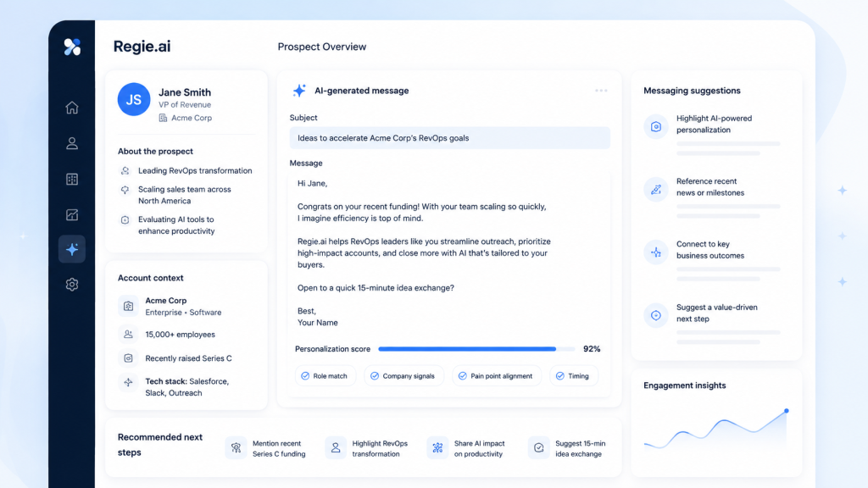
Task: Click the end data point on engagement chart
Action: (786, 411)
